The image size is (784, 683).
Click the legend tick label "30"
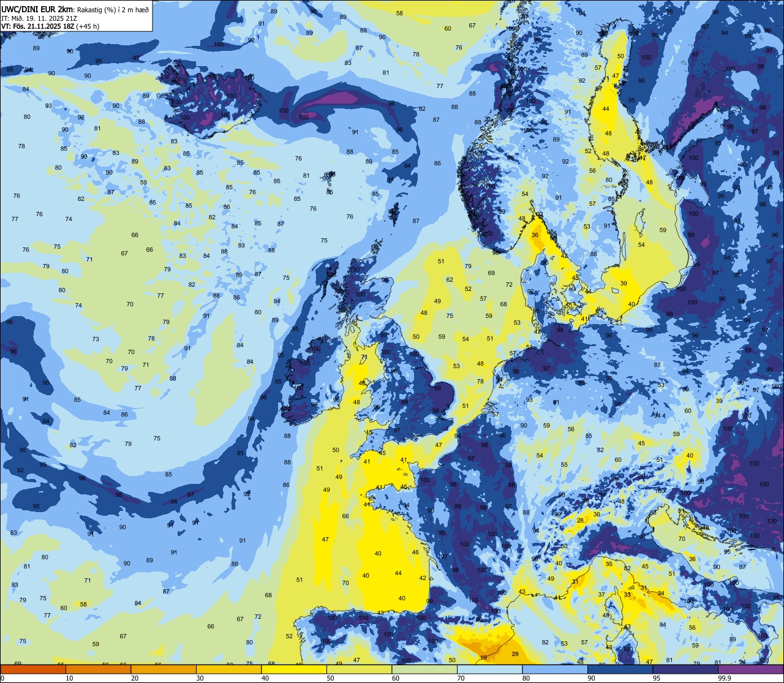[x=200, y=678]
